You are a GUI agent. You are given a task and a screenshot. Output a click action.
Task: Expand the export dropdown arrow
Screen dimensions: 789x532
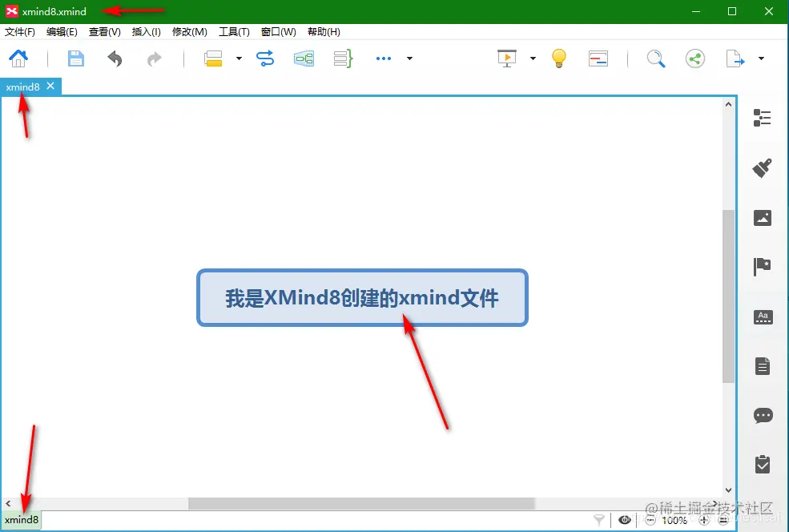[x=761, y=58]
